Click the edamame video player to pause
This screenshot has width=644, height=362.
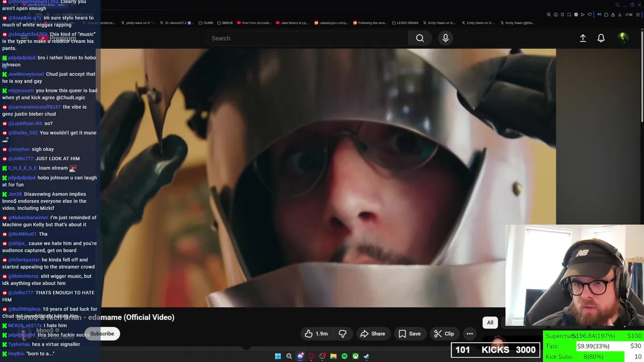click(x=328, y=177)
